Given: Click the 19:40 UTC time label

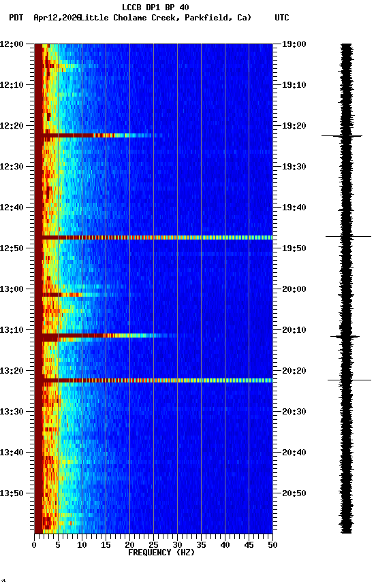Looking at the screenshot, I should click(x=294, y=208).
